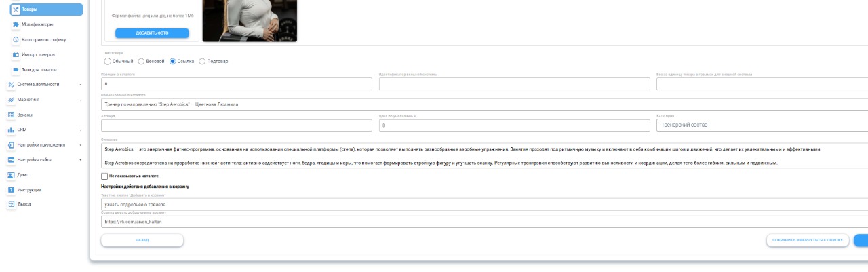Select Товары in the sidebar
The image size is (868, 272).
pos(46,9)
